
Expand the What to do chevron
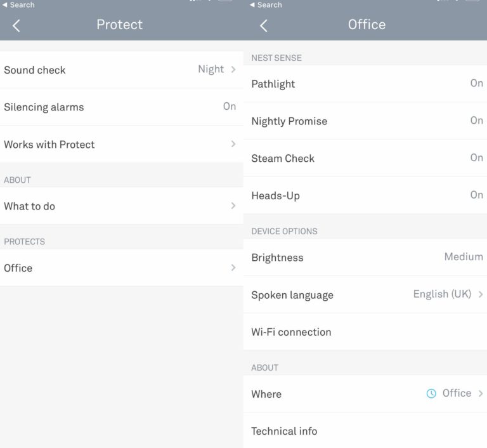(233, 206)
